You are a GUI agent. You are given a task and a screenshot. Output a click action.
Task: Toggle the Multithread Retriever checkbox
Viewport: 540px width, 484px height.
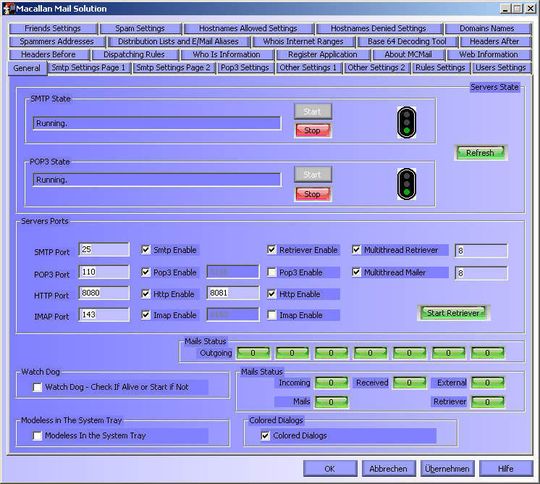(x=356, y=250)
